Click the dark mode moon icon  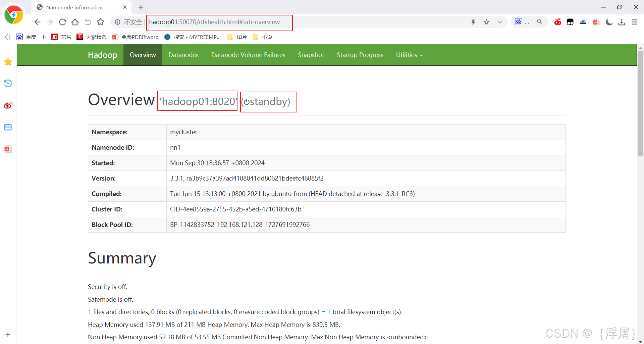coord(609,22)
